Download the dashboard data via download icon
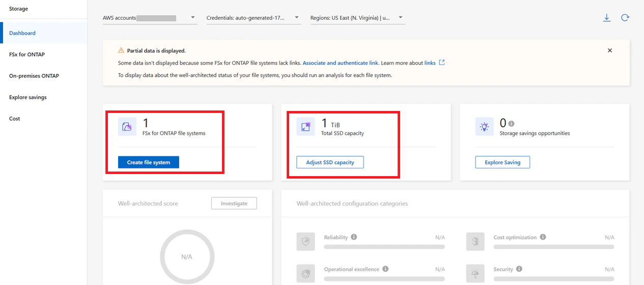 coord(607,18)
